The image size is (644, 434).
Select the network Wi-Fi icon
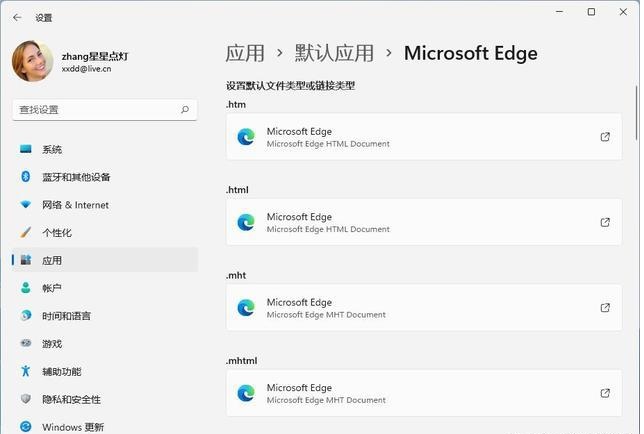click(x=26, y=204)
